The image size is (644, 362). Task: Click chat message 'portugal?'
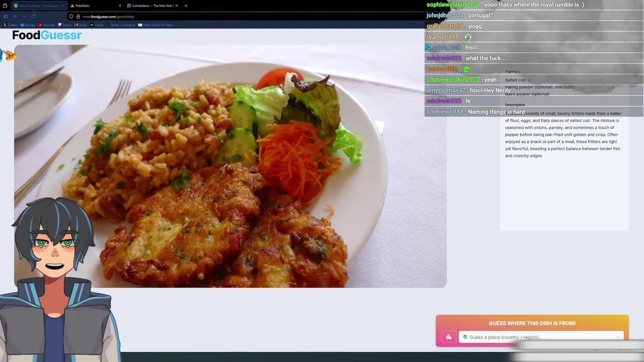(480, 15)
